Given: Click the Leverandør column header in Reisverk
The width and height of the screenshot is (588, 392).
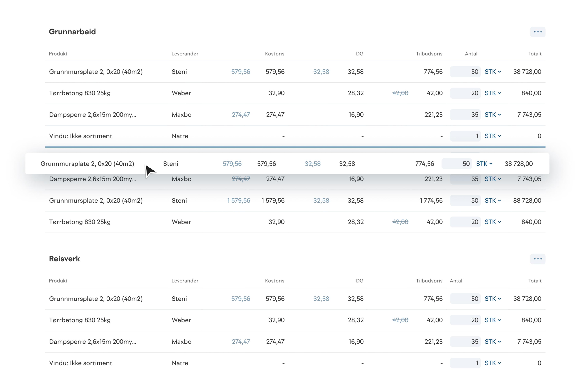Looking at the screenshot, I should pos(185,281).
